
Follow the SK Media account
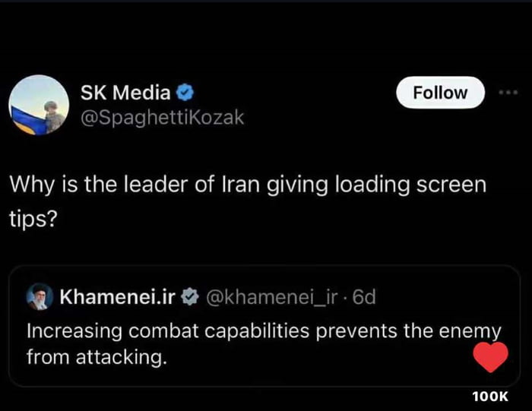click(440, 93)
